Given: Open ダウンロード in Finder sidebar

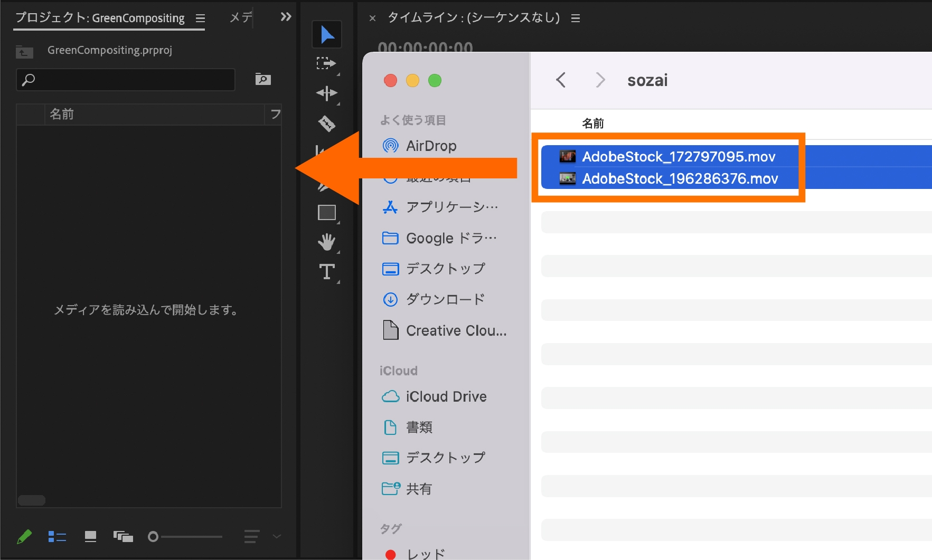Looking at the screenshot, I should (x=434, y=299).
